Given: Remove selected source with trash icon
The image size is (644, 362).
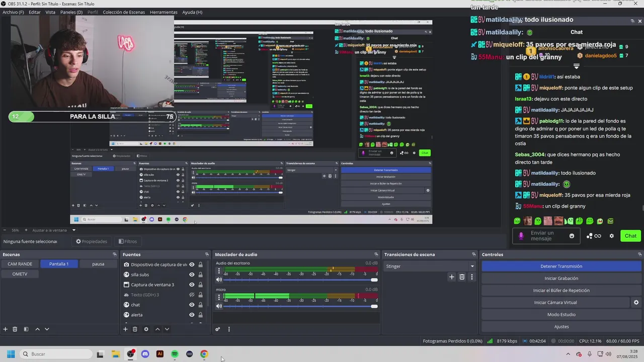Looking at the screenshot, I should point(135,329).
